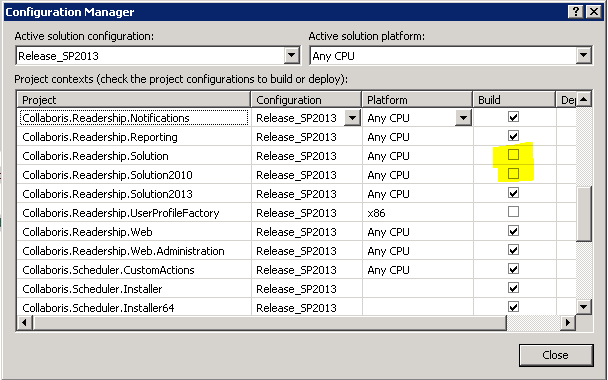Open Configuration dropdown for Readership.Notifications row

tap(352, 117)
